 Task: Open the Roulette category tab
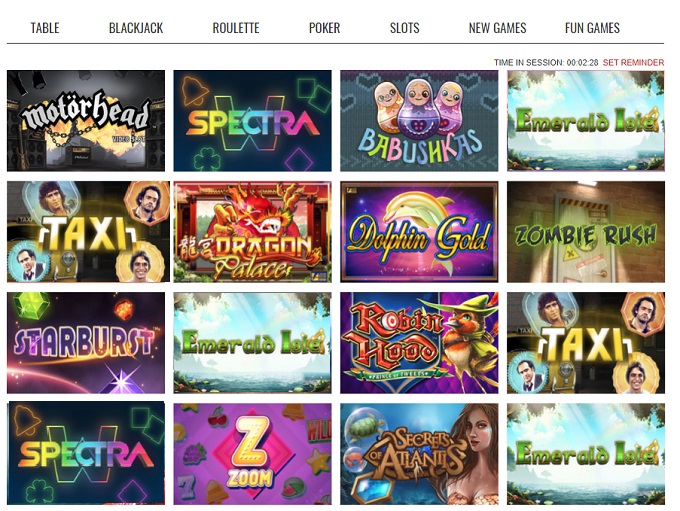[x=236, y=28]
